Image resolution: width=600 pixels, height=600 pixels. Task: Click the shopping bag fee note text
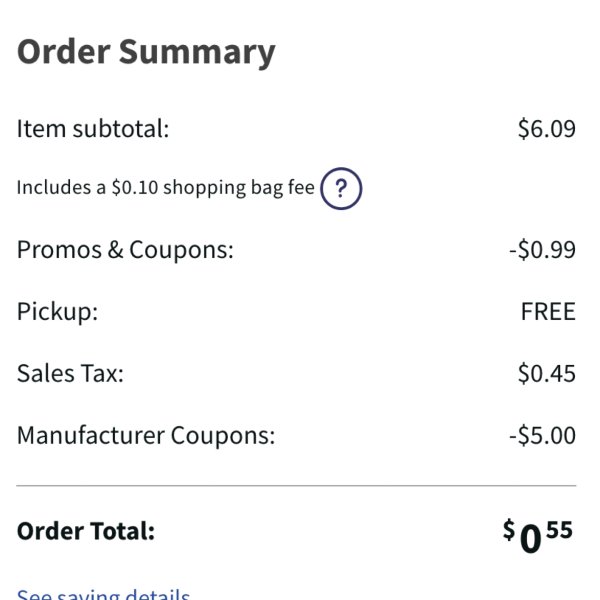(x=165, y=188)
